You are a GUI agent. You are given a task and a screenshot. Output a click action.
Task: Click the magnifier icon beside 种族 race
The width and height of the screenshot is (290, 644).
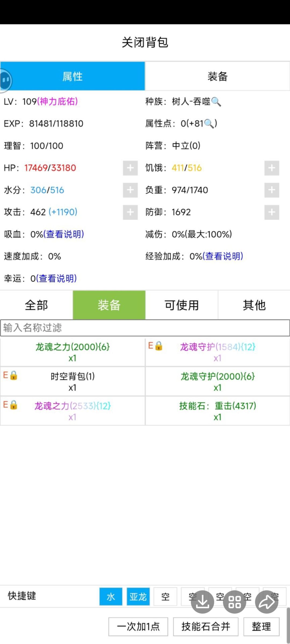coord(216,102)
